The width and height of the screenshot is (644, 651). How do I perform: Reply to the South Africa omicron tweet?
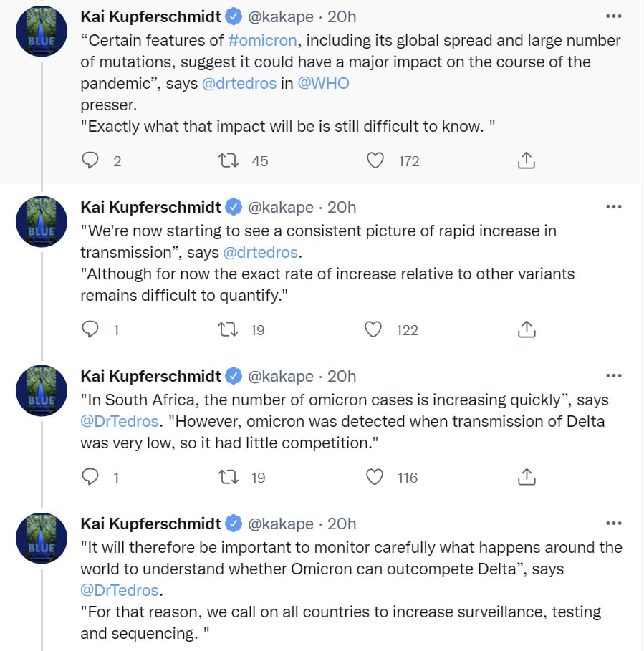(x=90, y=477)
